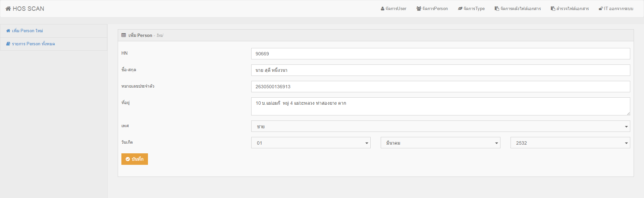Image resolution: width=644 pixels, height=198 pixels.
Task: Click into the HN input field
Action: tap(440, 54)
